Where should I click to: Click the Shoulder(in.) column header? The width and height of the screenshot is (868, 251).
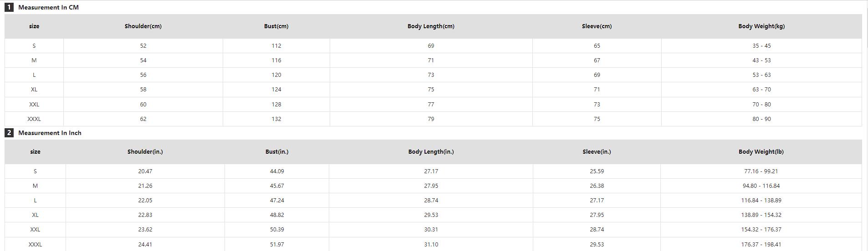(x=145, y=152)
